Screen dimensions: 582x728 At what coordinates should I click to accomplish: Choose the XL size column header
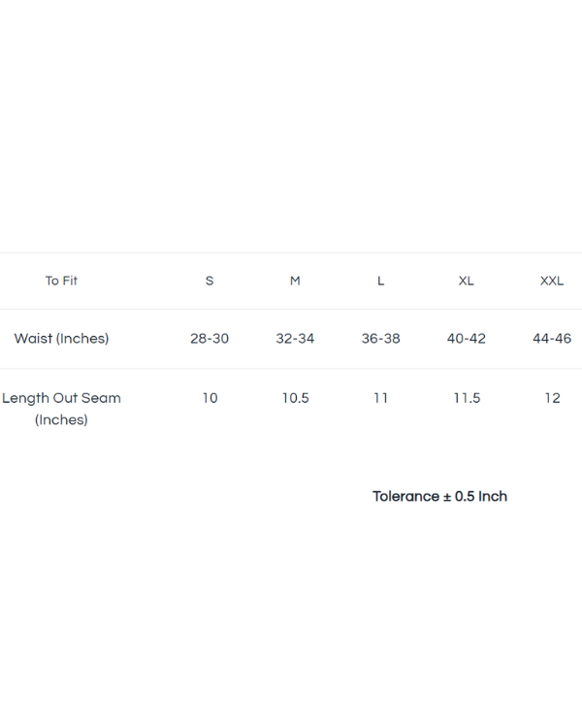click(467, 281)
